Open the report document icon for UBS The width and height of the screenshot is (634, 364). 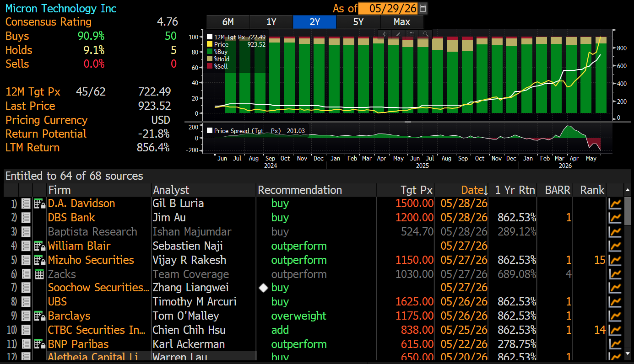(x=26, y=302)
